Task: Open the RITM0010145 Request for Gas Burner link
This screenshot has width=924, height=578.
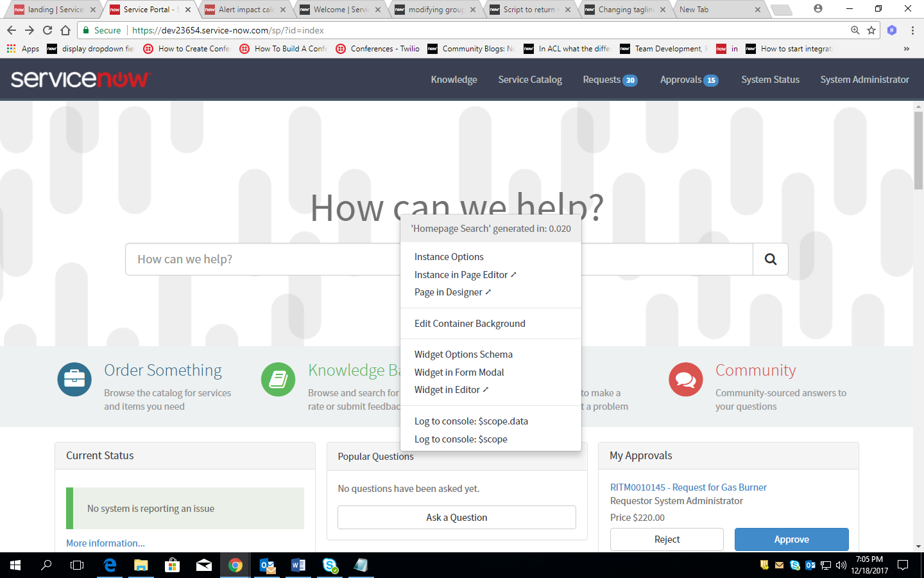Action: coord(689,487)
